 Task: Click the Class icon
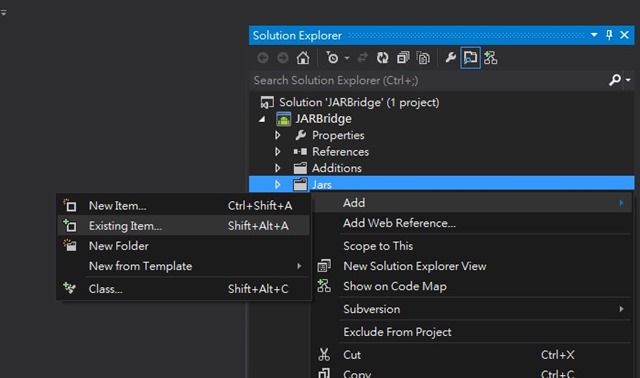[70, 288]
